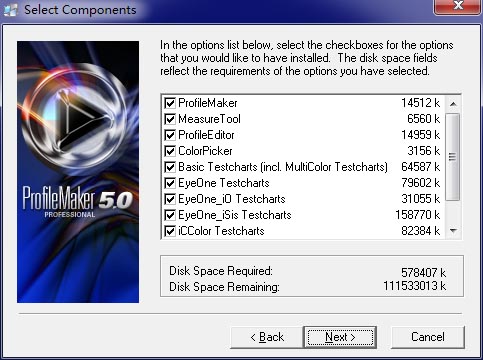Image resolution: width=483 pixels, height=360 pixels.
Task: Click the size value '14512 k'
Action: tap(420, 103)
